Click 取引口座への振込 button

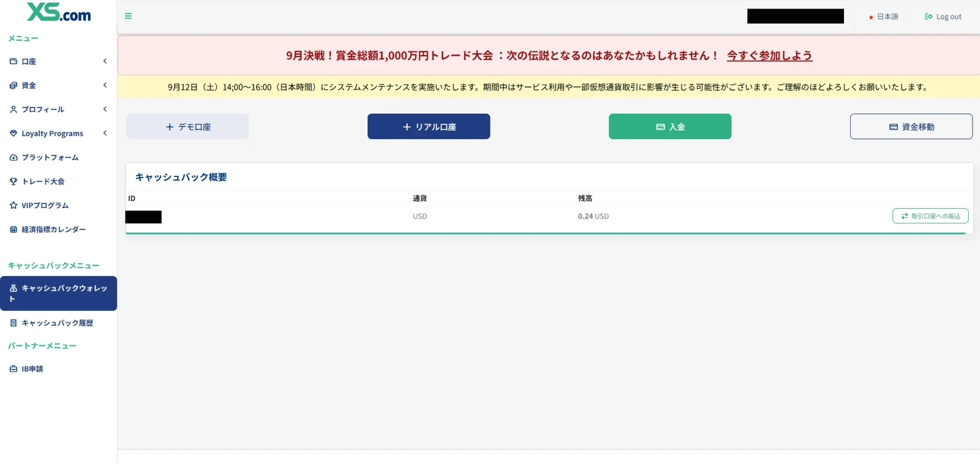tap(930, 216)
